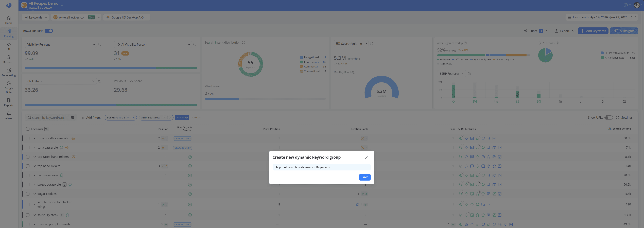Screen dimensions: 644x228
Task: Click the Mixed intent progress bar
Action: 265,99
